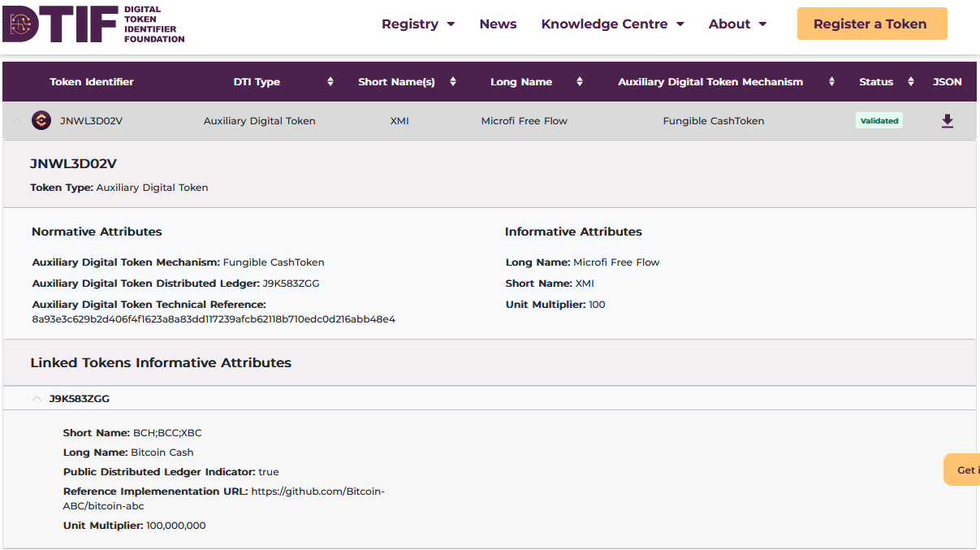
Task: Click the Token Identifier column header
Action: click(x=92, y=82)
